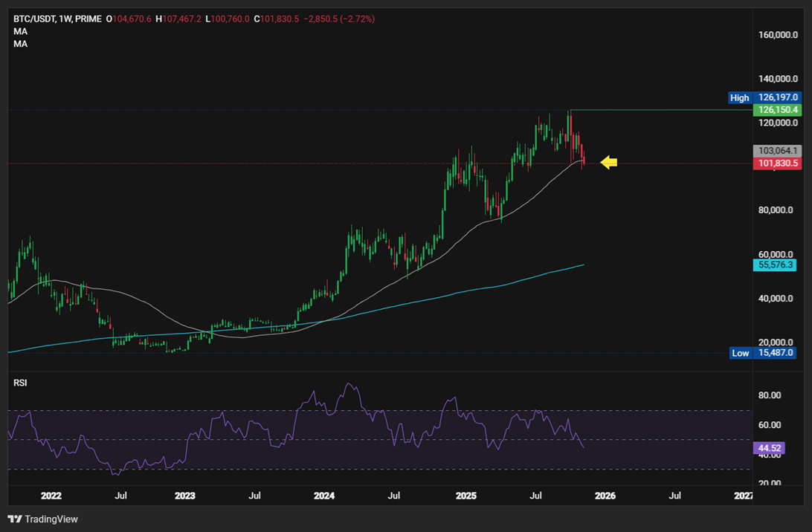Hide the second MA overlay via its legend entry
Image resolution: width=812 pixels, height=532 pixels.
19,43
